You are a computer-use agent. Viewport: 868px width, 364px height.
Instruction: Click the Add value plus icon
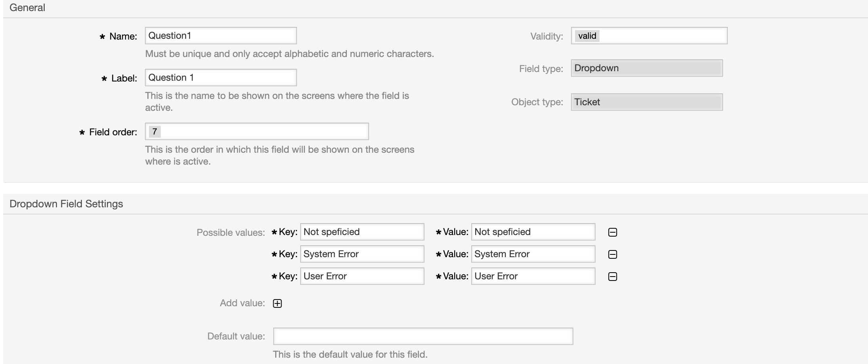pyautogui.click(x=277, y=303)
